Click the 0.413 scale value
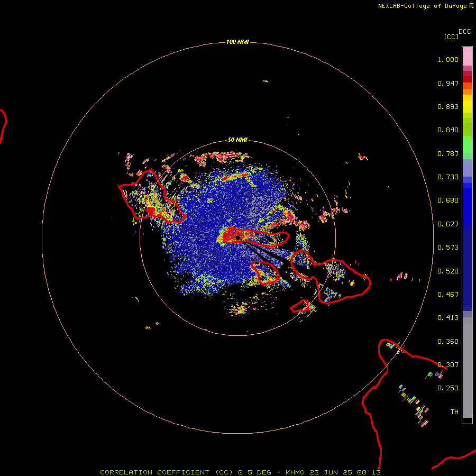476x476 pixels. coord(448,318)
